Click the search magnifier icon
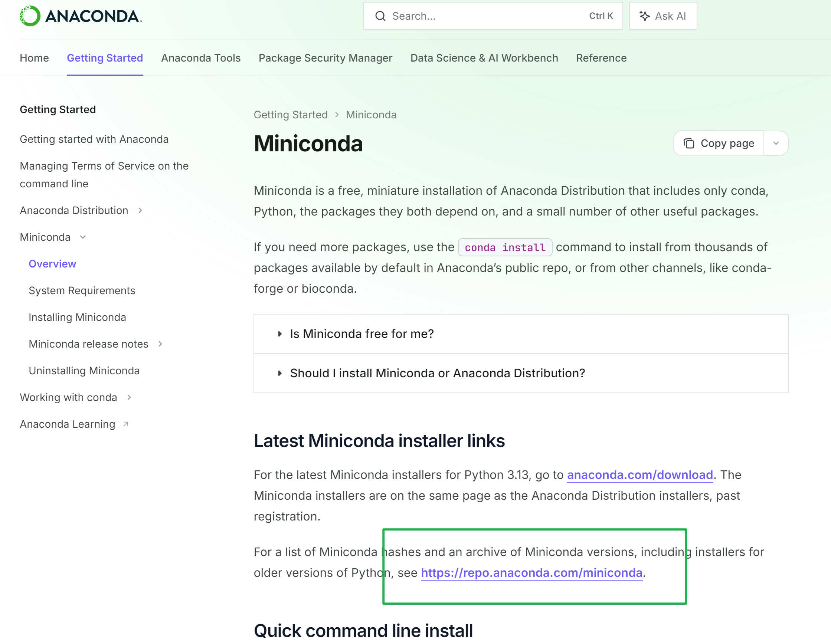The width and height of the screenshot is (831, 644). click(380, 16)
